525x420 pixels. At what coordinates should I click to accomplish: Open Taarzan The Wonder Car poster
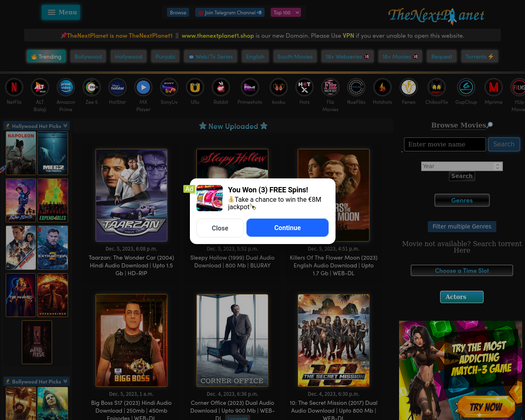tap(131, 195)
